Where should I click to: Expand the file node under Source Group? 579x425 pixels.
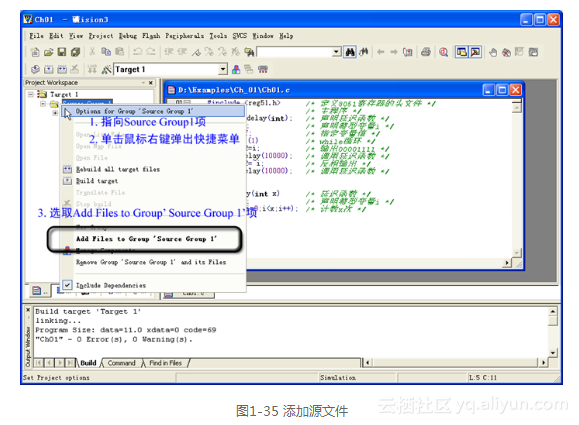pos(55,113)
